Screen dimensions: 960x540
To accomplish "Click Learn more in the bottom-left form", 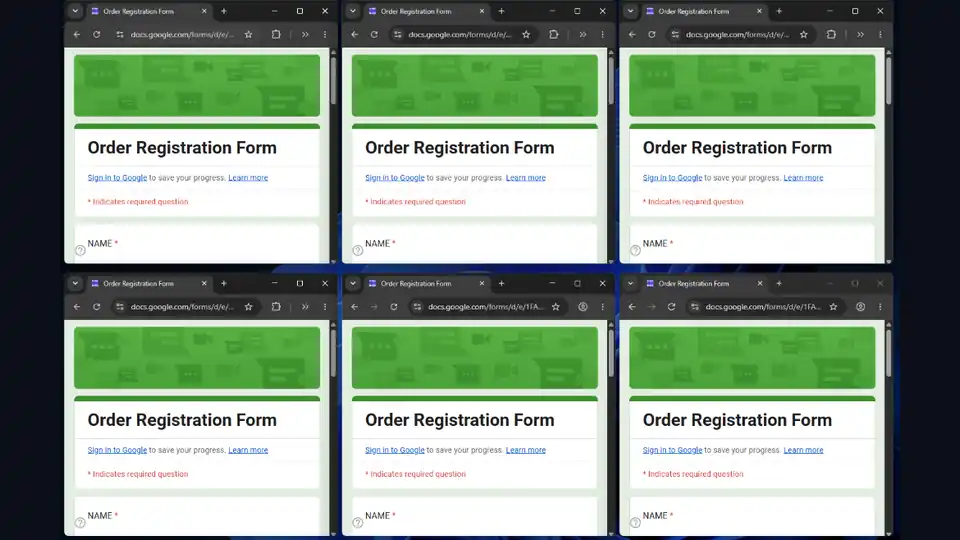I will (x=248, y=450).
